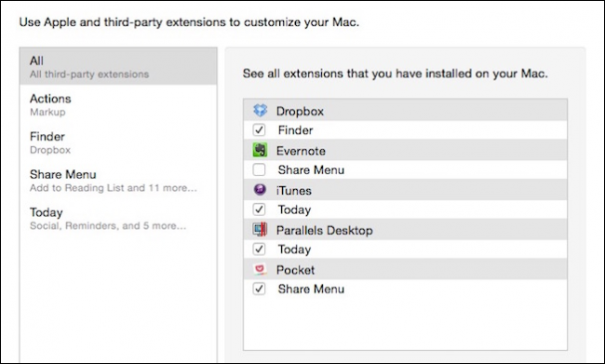Image resolution: width=605 pixels, height=364 pixels.
Task: Toggle Parallels Desktop Today checkbox
Action: tap(259, 249)
